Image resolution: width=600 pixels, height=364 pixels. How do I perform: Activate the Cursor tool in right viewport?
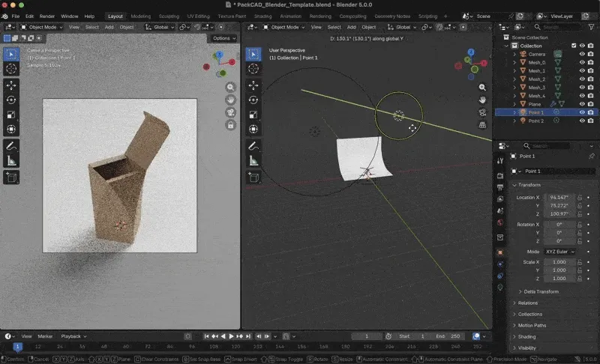(x=253, y=68)
